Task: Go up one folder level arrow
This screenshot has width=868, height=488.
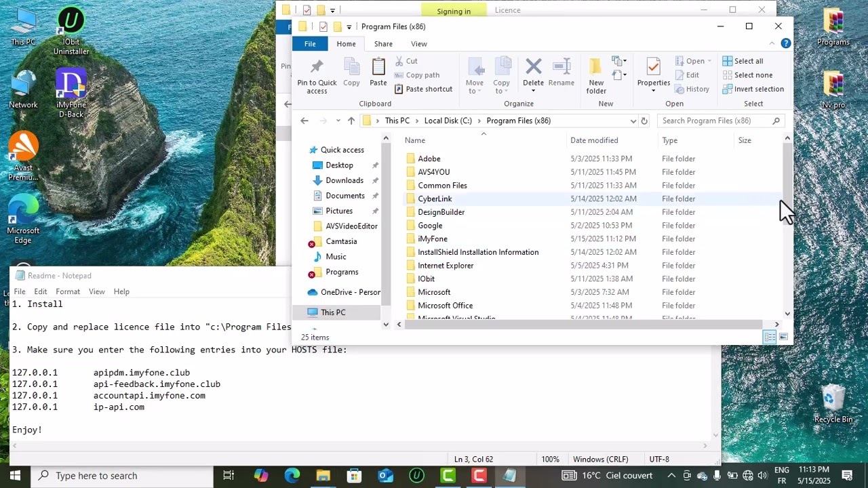Action: tap(351, 121)
